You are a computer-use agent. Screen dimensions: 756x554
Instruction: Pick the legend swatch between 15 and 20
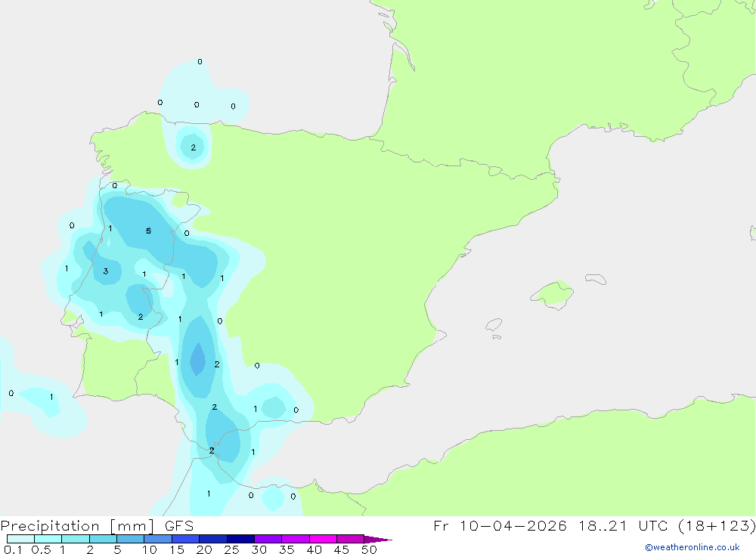[x=185, y=539]
